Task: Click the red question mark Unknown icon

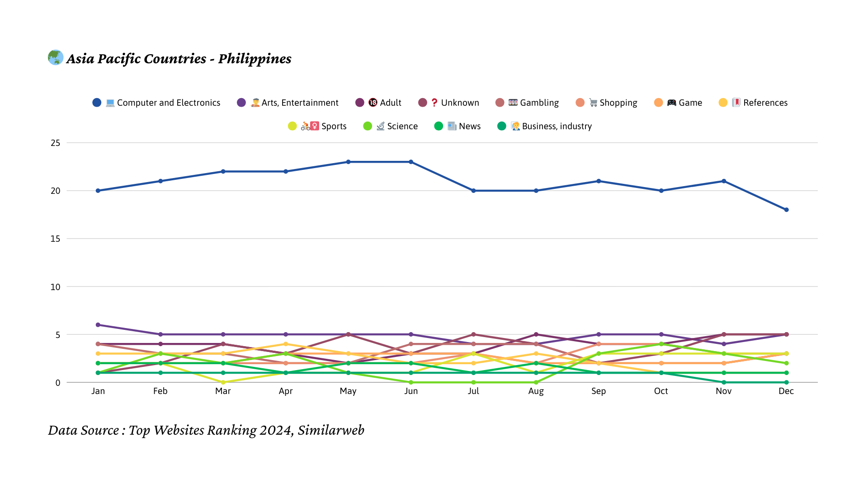Action: pos(434,103)
